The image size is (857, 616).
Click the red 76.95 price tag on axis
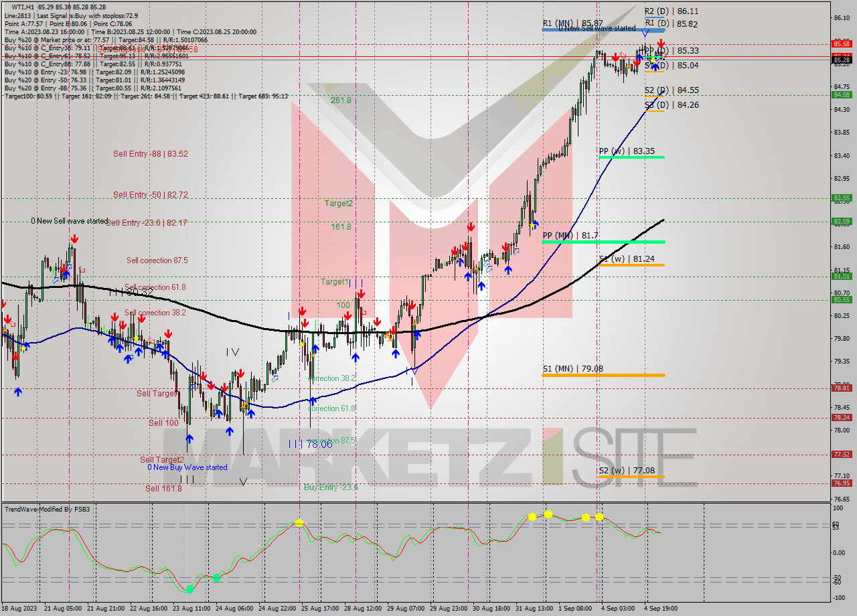pyautogui.click(x=842, y=483)
